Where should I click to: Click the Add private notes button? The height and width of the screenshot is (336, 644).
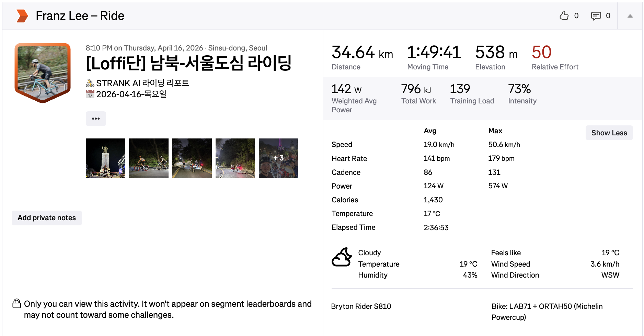(47, 218)
